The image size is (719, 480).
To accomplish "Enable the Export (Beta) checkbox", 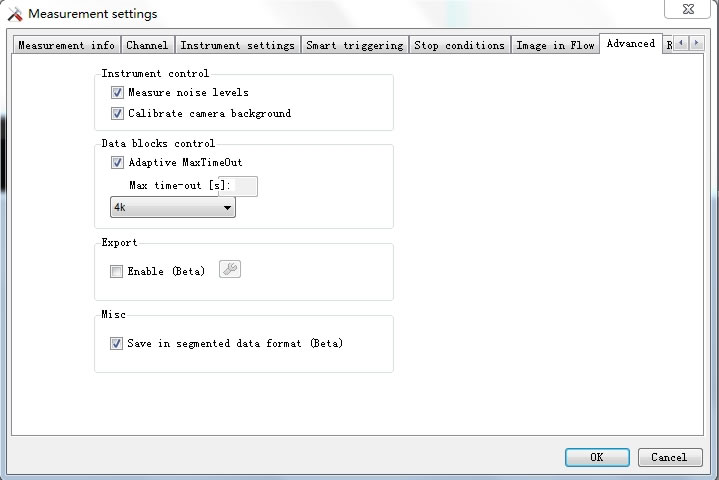I will tap(117, 271).
